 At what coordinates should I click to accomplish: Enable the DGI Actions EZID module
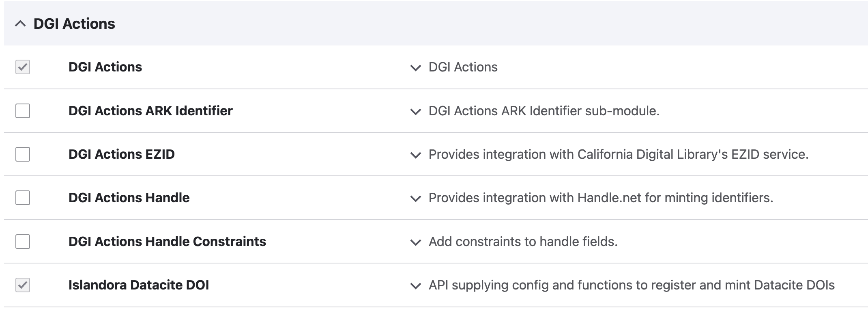[23, 155]
